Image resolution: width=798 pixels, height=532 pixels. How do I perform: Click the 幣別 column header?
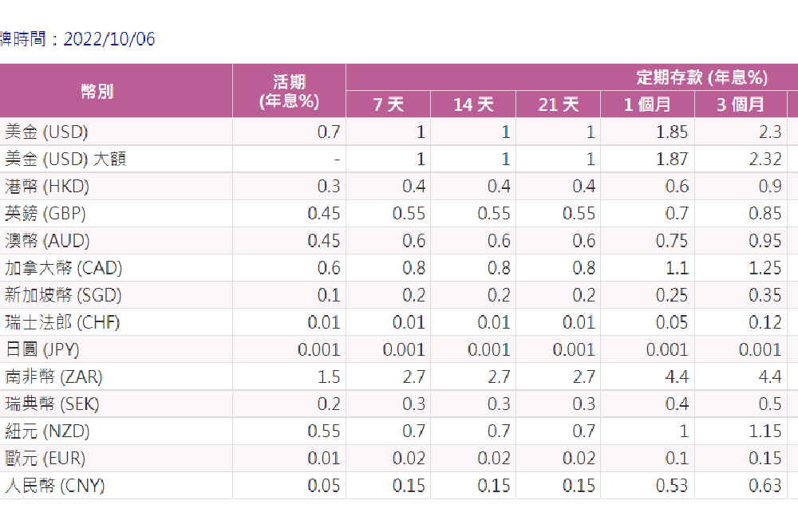97,92
